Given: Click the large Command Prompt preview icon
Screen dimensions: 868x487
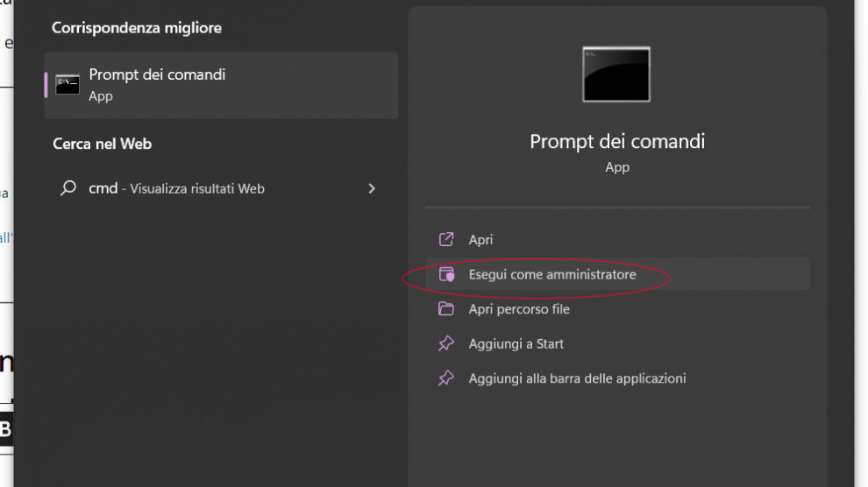Looking at the screenshot, I should point(616,74).
